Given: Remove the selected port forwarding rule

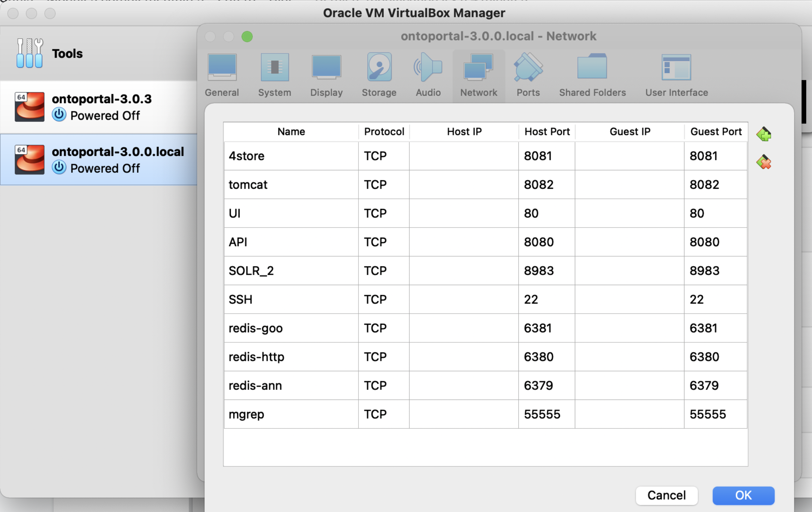Looking at the screenshot, I should (764, 162).
